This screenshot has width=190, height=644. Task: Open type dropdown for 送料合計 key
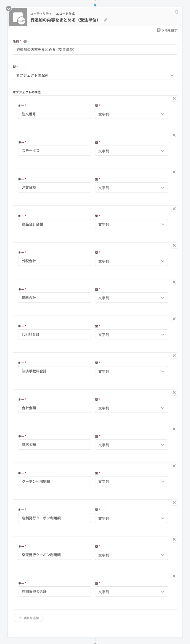point(131,298)
